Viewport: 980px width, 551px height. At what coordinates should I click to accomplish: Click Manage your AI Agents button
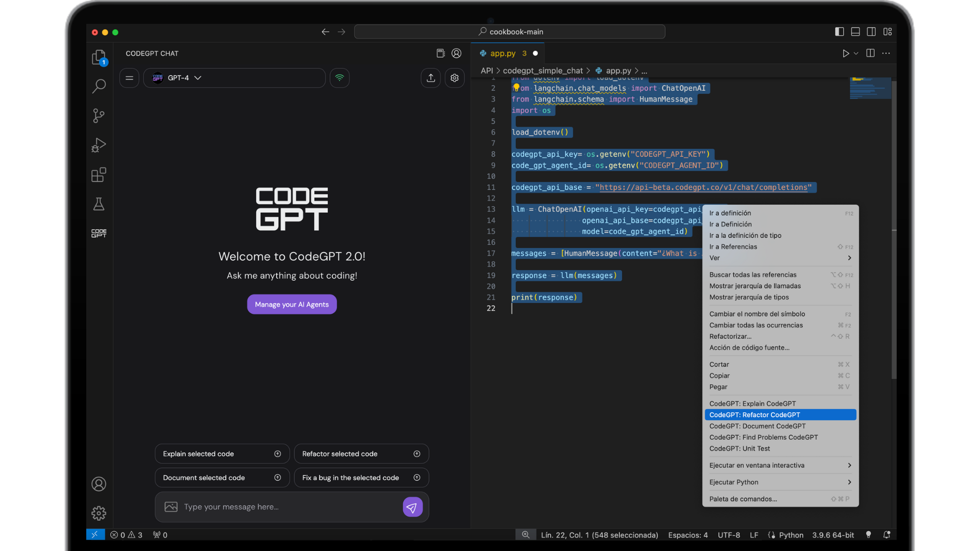292,305
